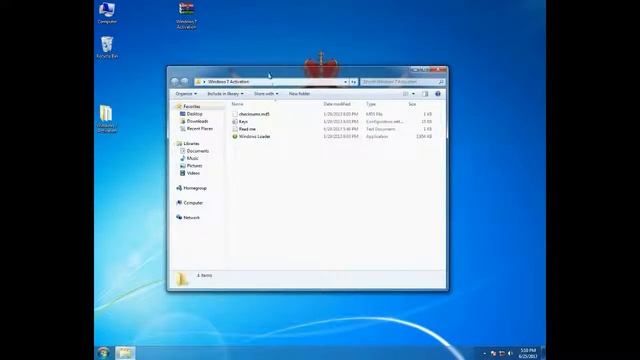
Task: Click the 'Text Document' type cell
Action: [x=380, y=129]
